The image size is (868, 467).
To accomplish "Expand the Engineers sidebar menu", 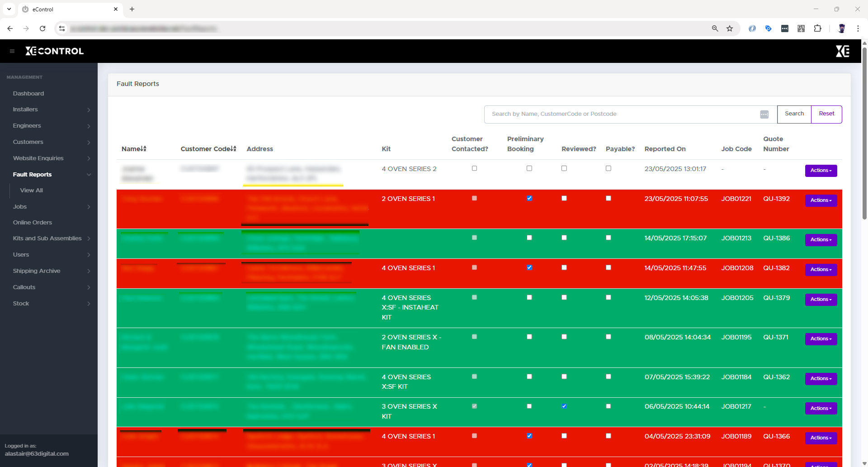I will (x=49, y=126).
